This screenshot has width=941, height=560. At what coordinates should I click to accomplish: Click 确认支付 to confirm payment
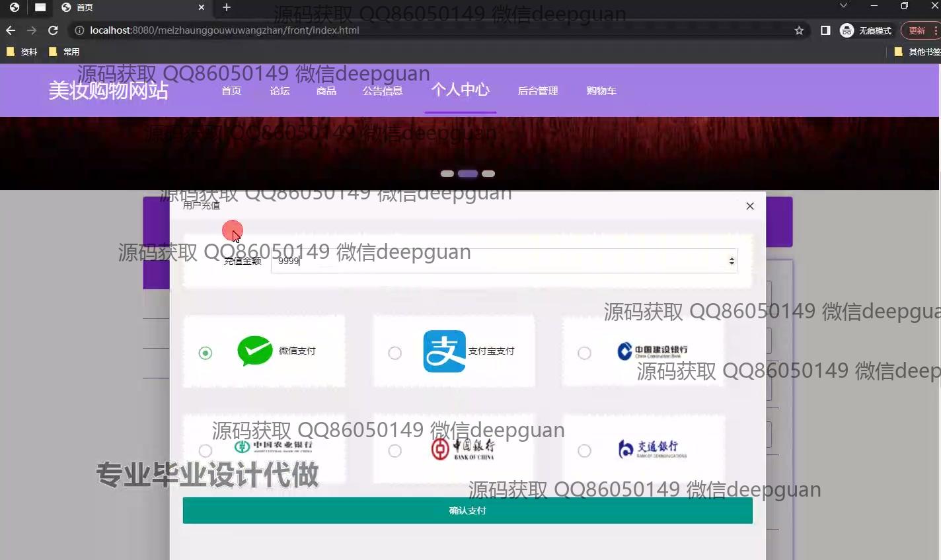(x=467, y=510)
